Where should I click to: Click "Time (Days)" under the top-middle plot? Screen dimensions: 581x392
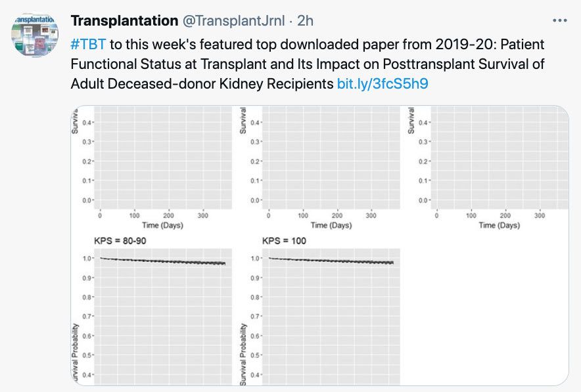(x=332, y=225)
